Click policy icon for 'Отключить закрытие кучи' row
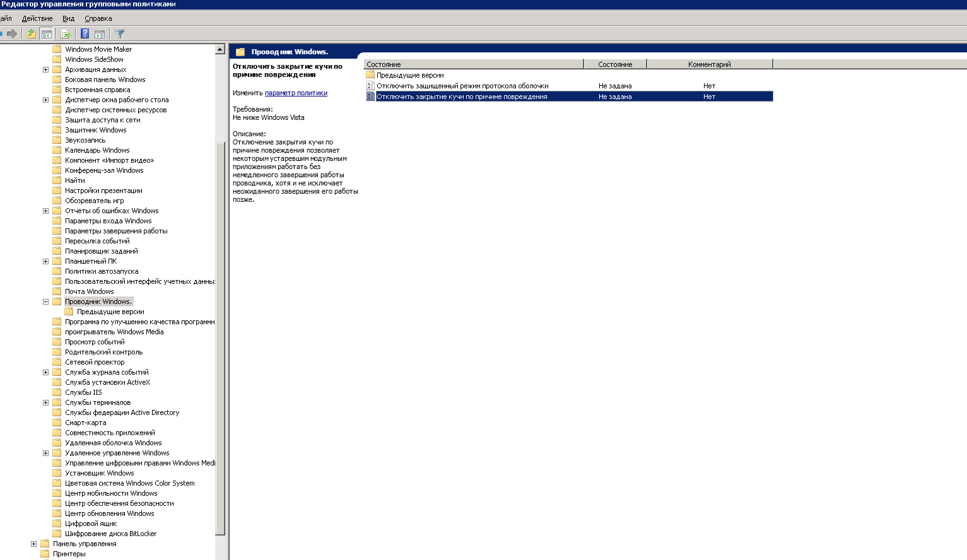The width and height of the screenshot is (967, 560). [x=370, y=96]
